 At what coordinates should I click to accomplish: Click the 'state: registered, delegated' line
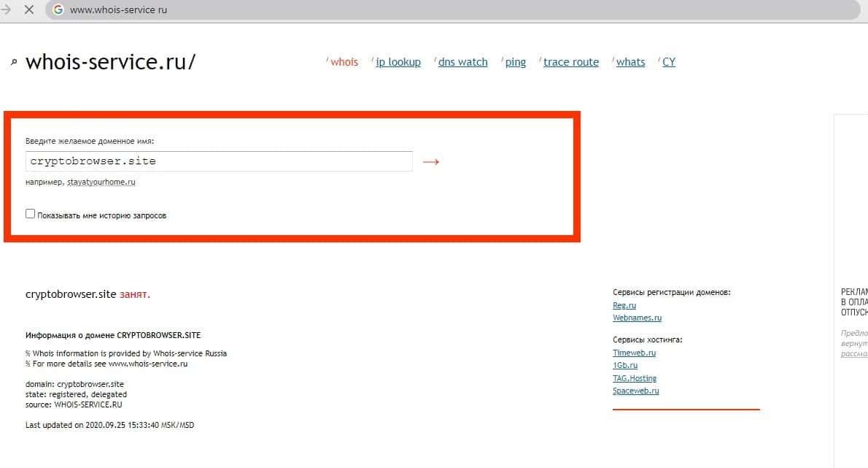[76, 394]
